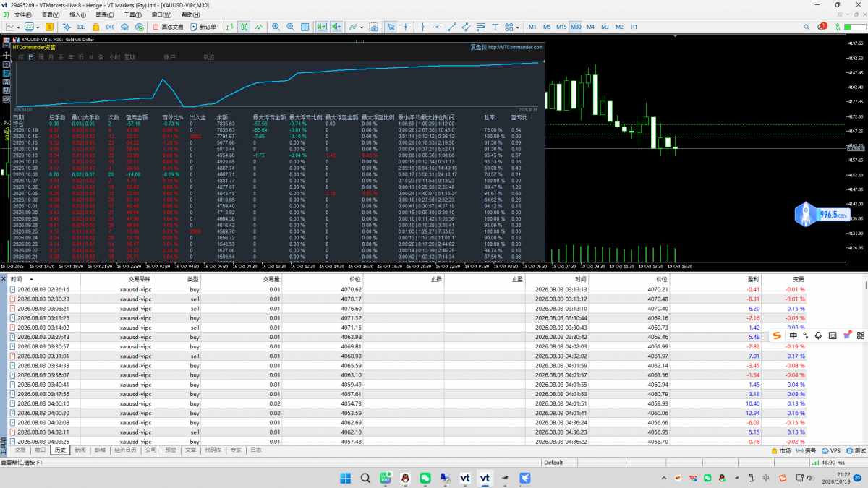Switch chart to bar display
Viewport: 868px width, 488px height.
(230, 27)
